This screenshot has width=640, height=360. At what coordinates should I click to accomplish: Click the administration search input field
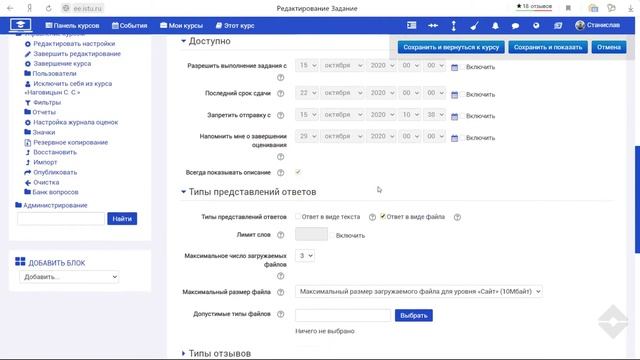coord(61,219)
